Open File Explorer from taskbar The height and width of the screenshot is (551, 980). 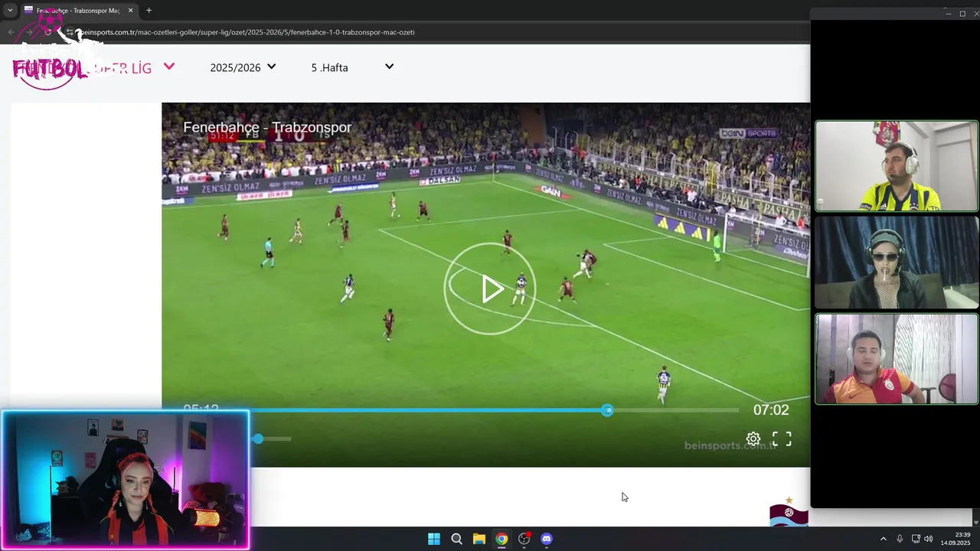[x=479, y=539]
